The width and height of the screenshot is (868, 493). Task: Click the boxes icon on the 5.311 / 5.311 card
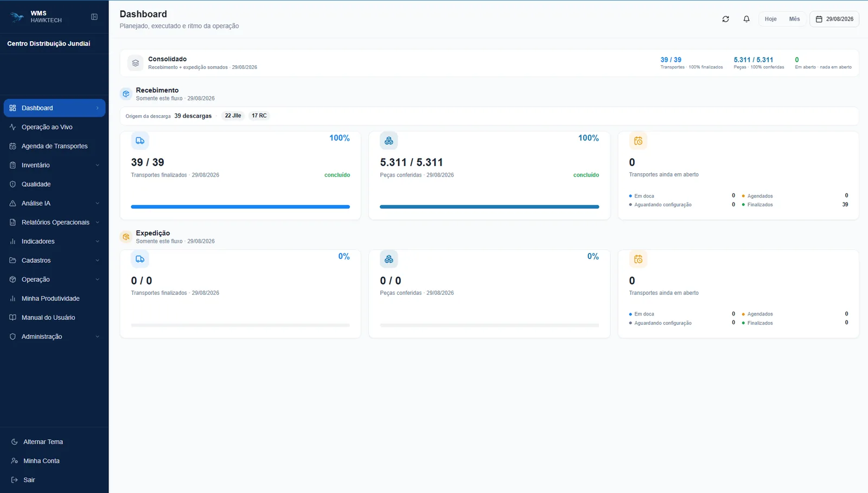(389, 141)
